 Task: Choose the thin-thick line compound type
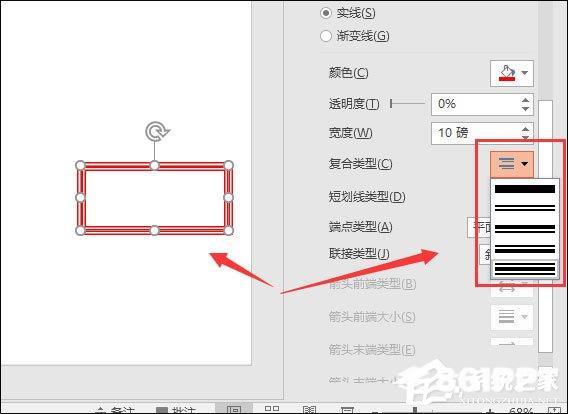(525, 249)
